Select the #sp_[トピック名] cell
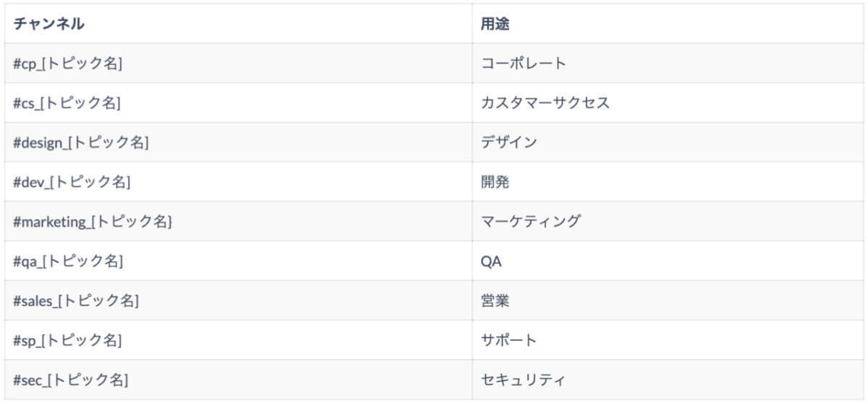 (239, 340)
